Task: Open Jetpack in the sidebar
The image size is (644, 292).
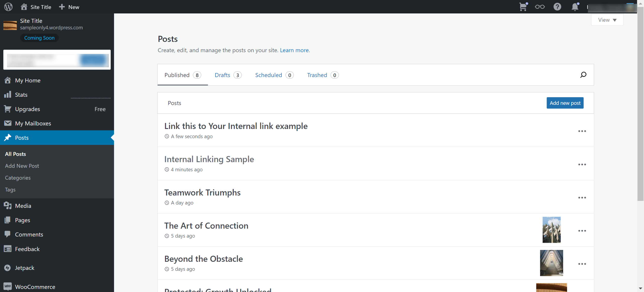Action: coord(24,268)
